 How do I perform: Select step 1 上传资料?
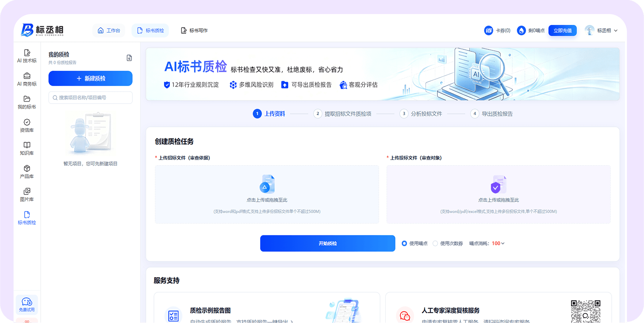point(269,114)
